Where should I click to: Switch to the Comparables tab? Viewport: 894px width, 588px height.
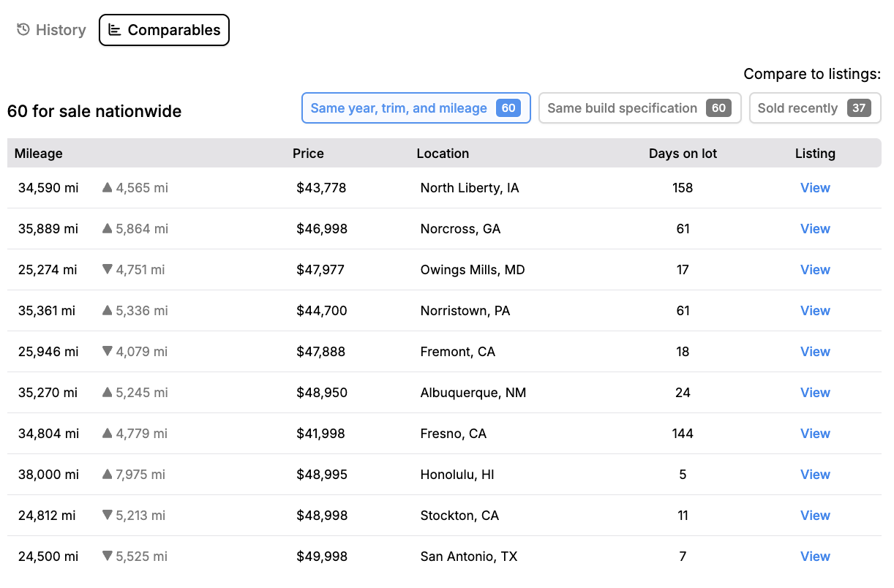tap(165, 30)
